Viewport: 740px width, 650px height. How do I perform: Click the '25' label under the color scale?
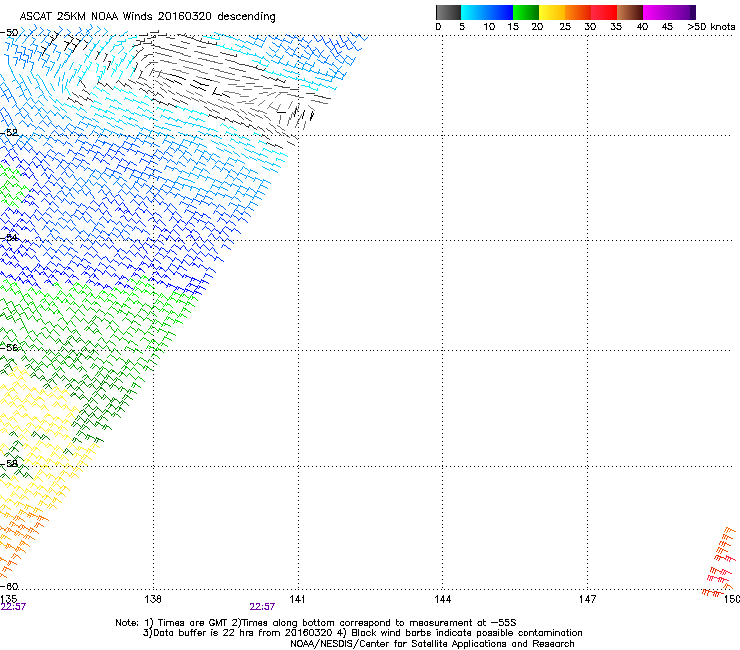tap(565, 27)
